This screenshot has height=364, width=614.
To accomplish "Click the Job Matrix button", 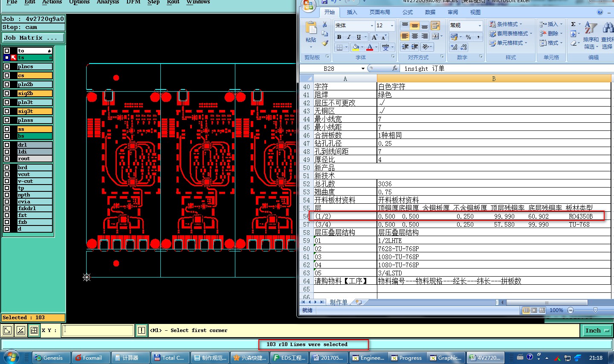I will point(33,38).
